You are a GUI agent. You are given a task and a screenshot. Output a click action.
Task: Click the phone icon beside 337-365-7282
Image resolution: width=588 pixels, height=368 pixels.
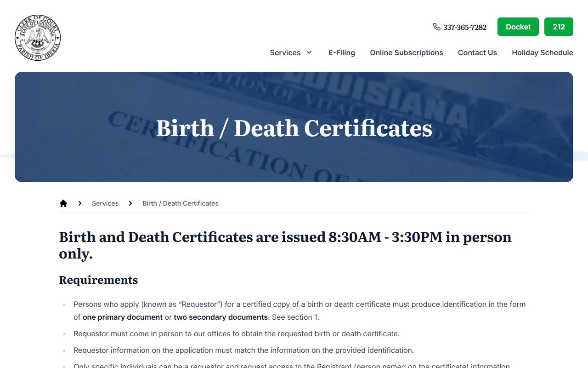[436, 27]
